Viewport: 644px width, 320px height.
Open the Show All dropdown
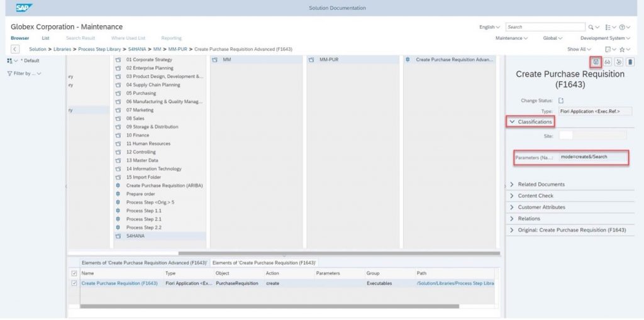(x=579, y=49)
